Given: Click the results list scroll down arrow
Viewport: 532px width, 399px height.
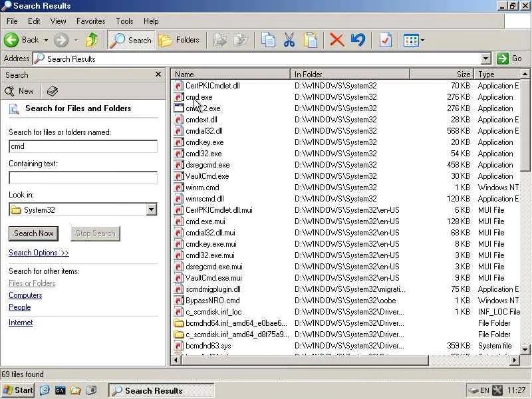Looking at the screenshot, I should click(525, 349).
